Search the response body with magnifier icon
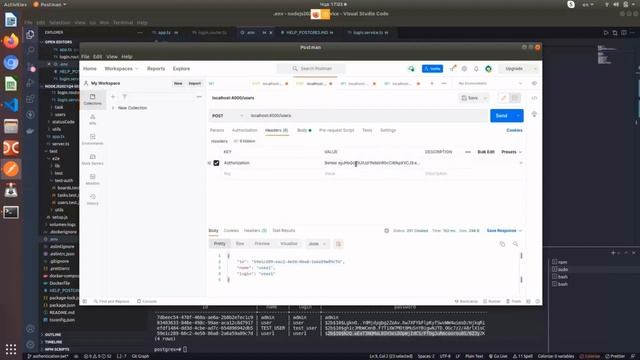Image resolution: width=640 pixels, height=360 pixels. click(x=516, y=244)
